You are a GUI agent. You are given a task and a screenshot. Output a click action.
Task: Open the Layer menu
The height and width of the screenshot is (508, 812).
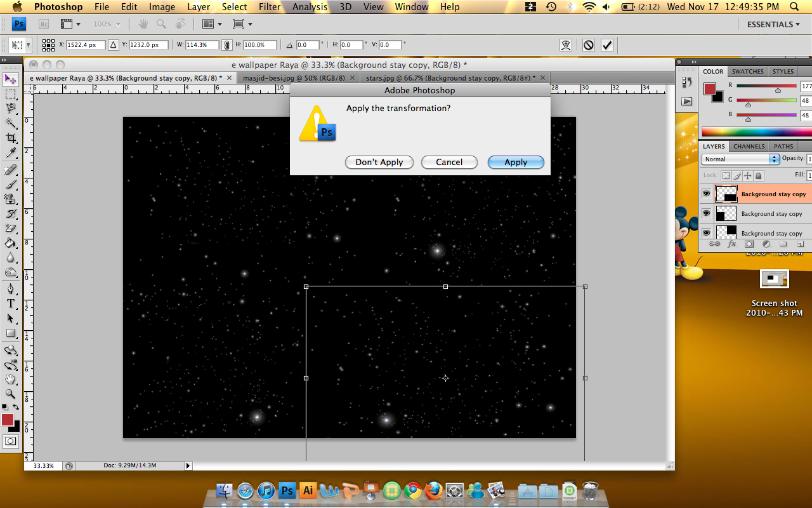(199, 7)
